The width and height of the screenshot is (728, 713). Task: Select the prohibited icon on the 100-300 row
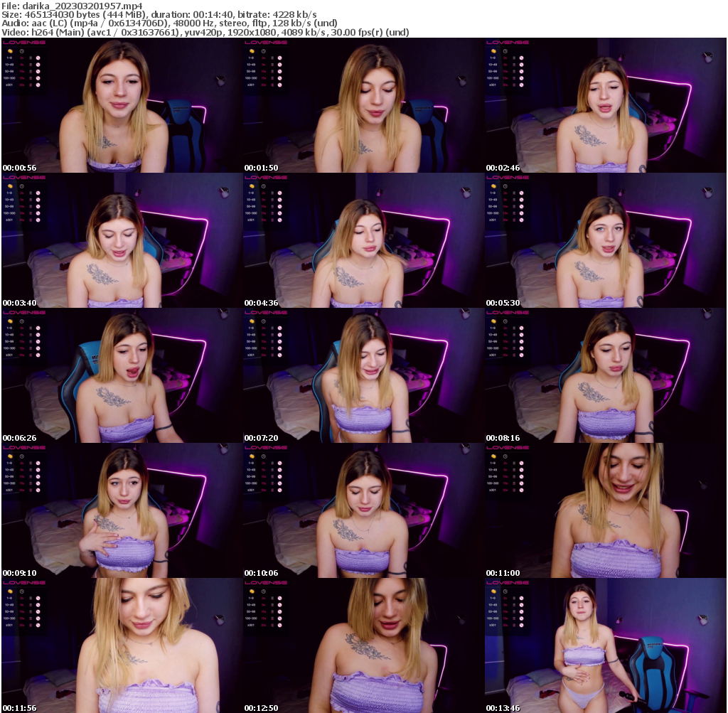point(38,78)
